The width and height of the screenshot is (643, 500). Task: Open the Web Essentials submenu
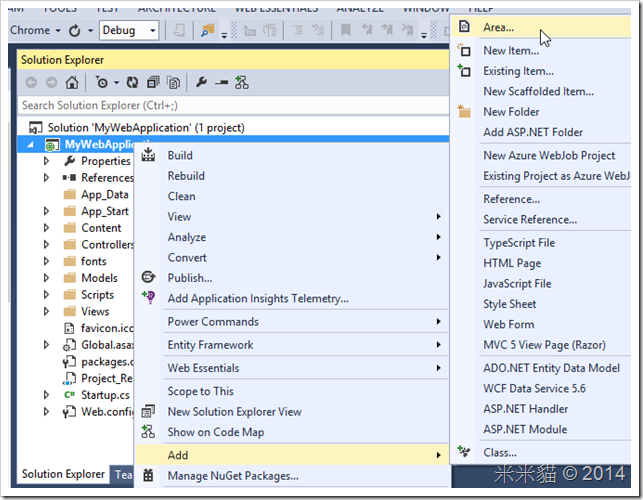(x=292, y=368)
